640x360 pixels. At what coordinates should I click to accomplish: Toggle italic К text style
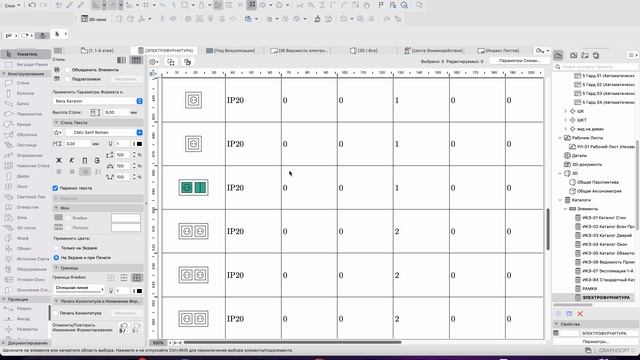(71, 160)
